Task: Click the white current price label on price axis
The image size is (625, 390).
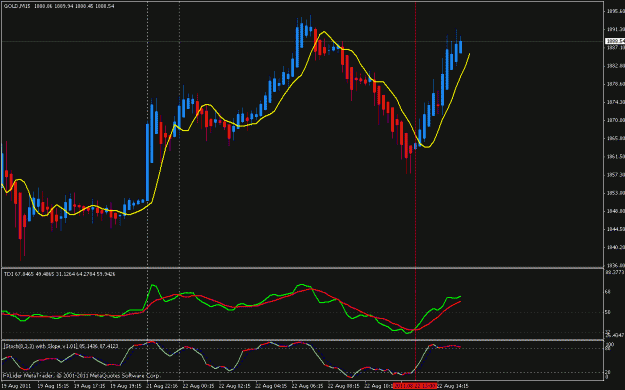Action: coord(615,41)
